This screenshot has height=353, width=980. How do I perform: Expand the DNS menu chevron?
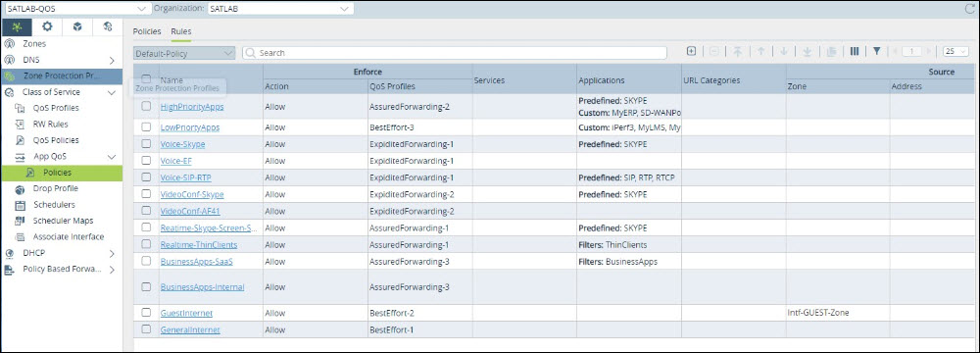(112, 61)
